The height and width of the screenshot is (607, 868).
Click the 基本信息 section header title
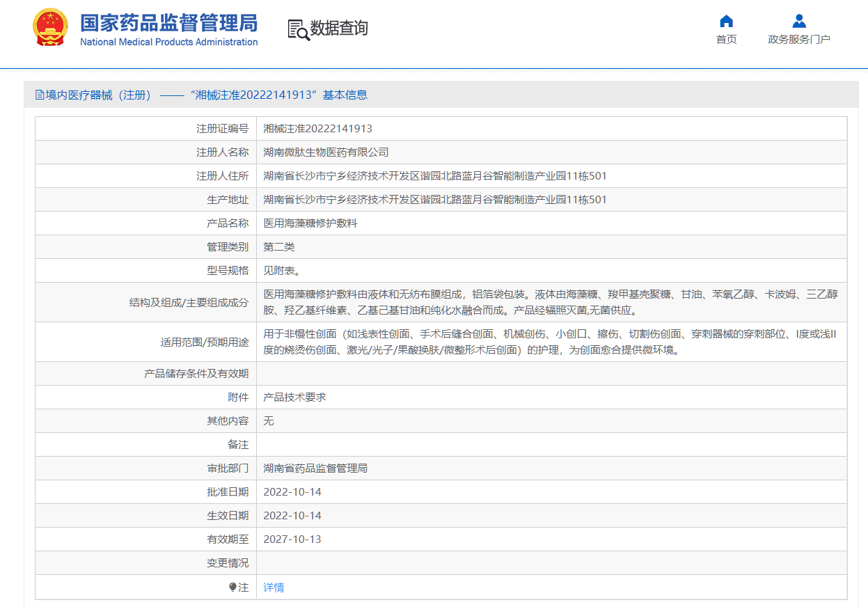tap(207, 95)
